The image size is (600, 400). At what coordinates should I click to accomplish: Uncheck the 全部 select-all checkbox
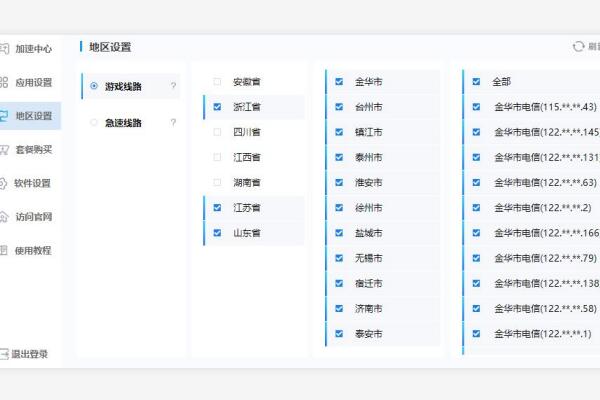476,82
